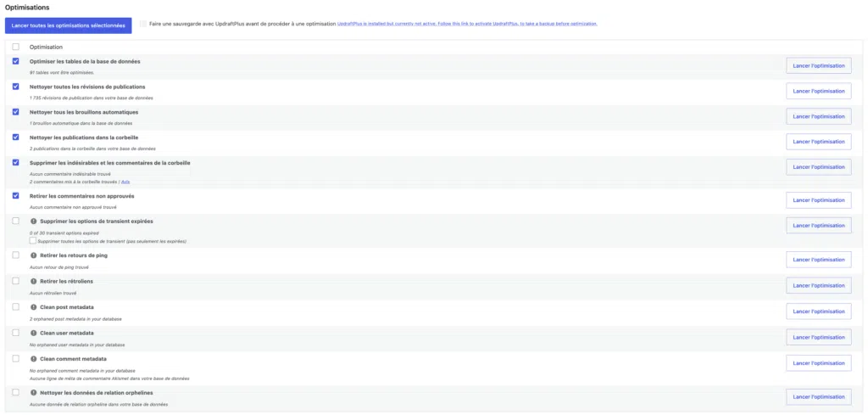Viewport: 868px width, 415px height.
Task: Uncheck Optimiser les tables de la base
Action: tap(15, 61)
